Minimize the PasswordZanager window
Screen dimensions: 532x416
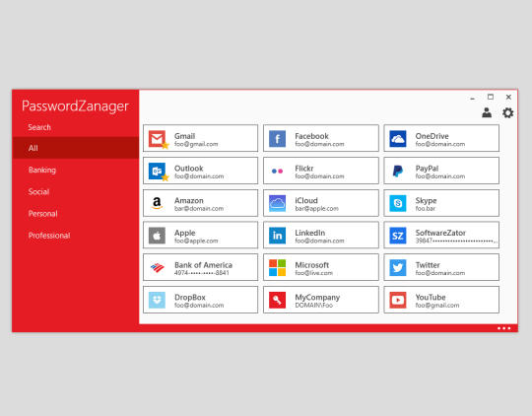472,99
